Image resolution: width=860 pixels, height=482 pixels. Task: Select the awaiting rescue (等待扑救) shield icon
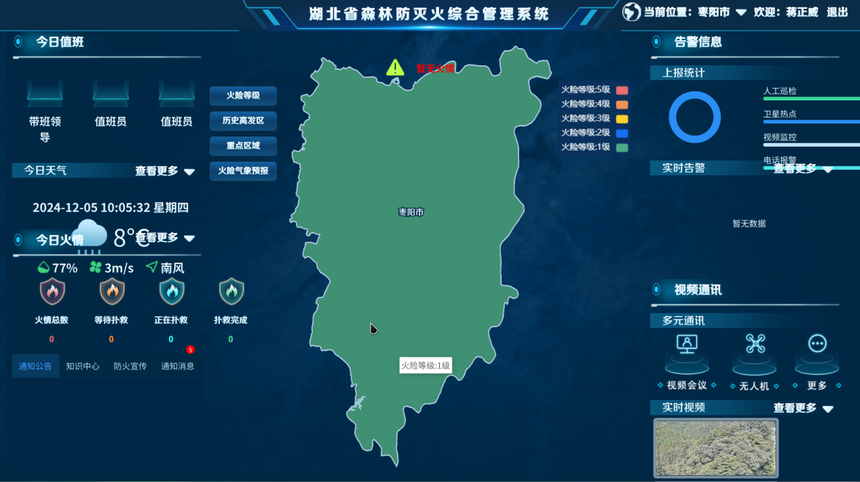click(111, 292)
